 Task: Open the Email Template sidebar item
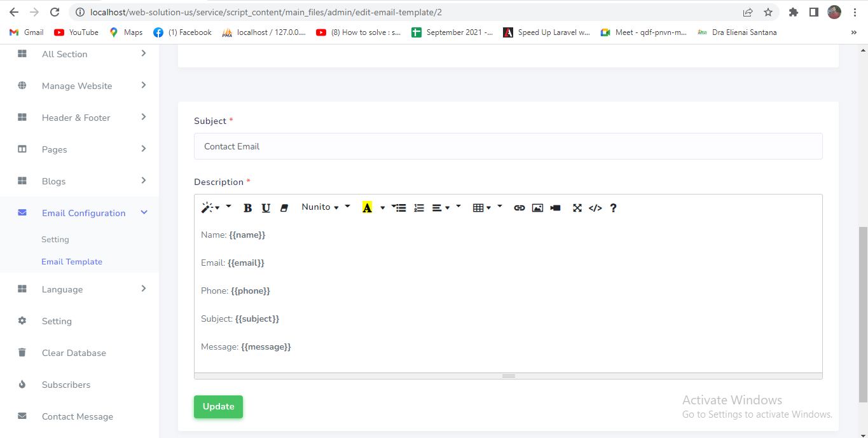(x=72, y=262)
